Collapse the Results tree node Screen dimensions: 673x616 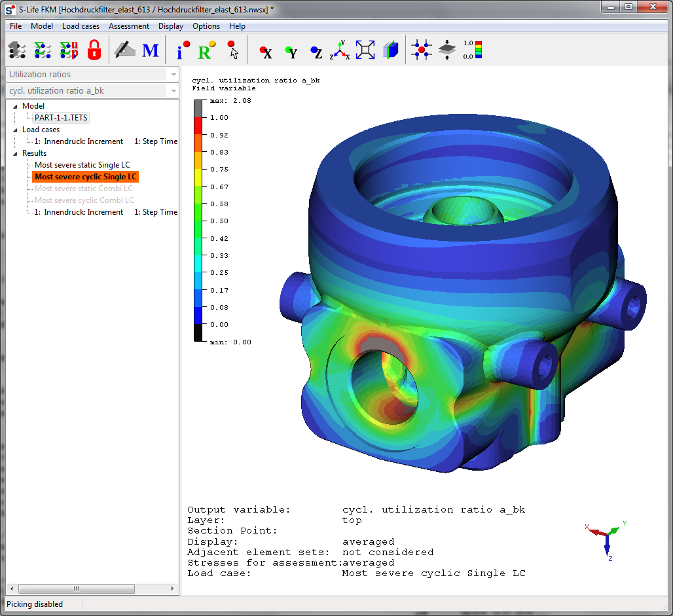16,153
